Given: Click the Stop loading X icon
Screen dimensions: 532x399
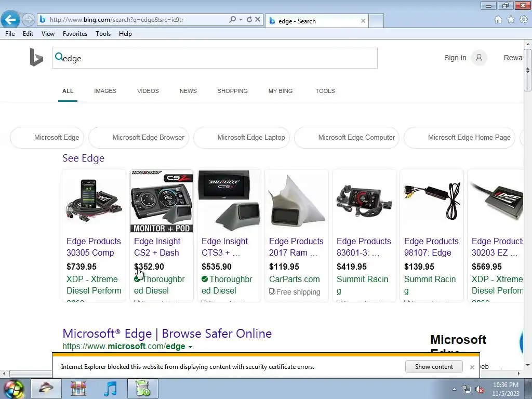Looking at the screenshot, I should pyautogui.click(x=258, y=19).
